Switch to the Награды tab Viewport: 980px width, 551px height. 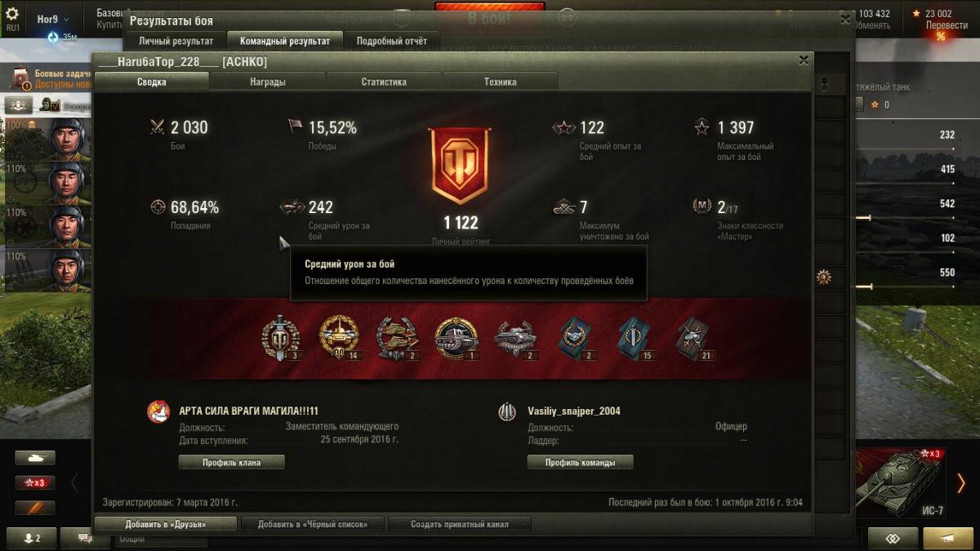(x=268, y=82)
